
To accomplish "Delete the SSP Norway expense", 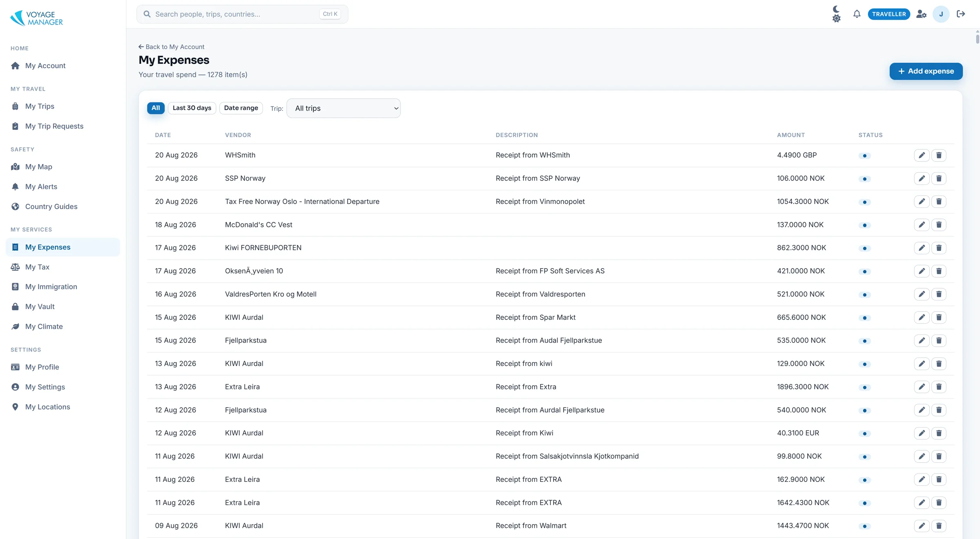I will [939, 178].
